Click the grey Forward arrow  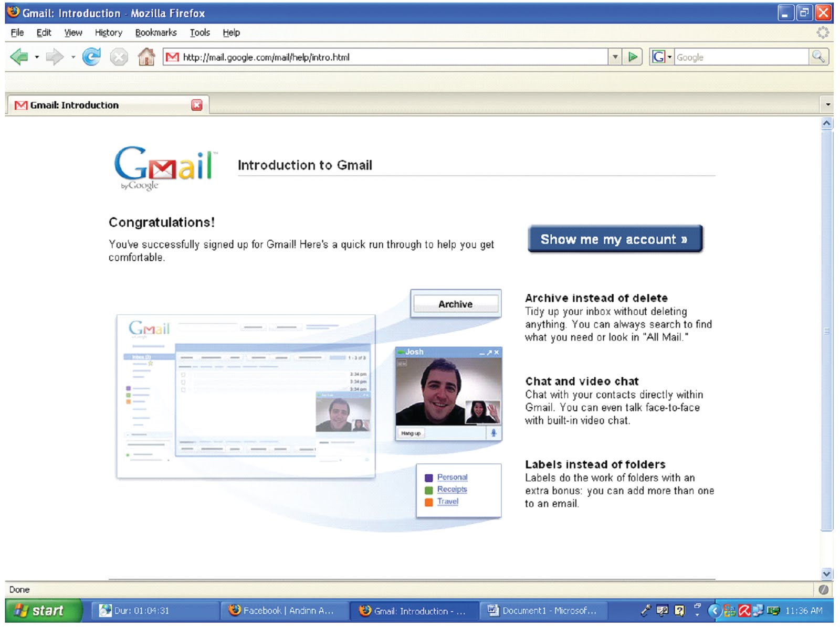click(55, 57)
